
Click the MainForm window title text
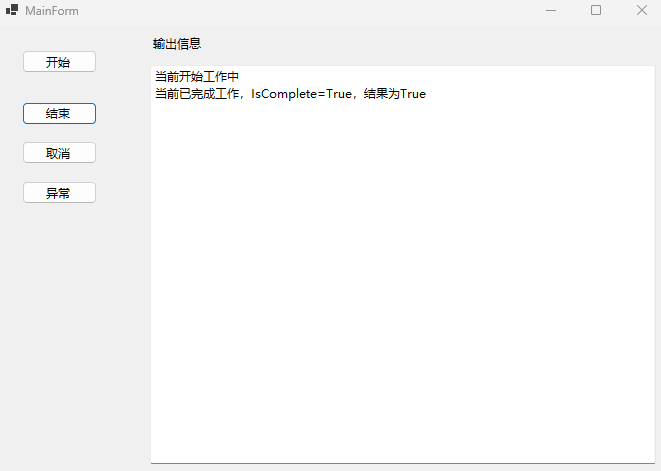(x=52, y=11)
